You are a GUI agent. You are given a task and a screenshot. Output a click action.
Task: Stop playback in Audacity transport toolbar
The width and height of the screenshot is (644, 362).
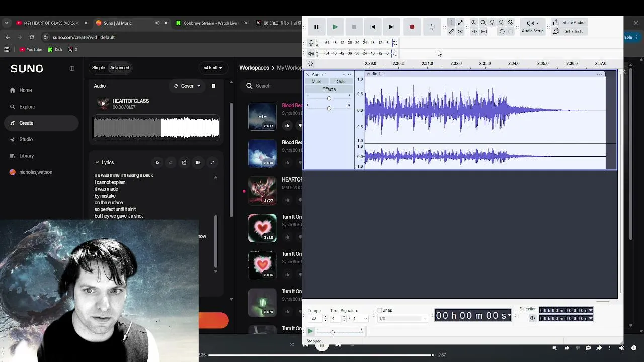click(354, 27)
